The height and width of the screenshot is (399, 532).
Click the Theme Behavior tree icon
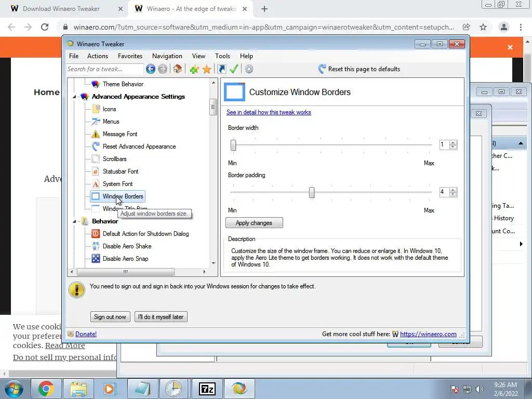[x=96, y=84]
